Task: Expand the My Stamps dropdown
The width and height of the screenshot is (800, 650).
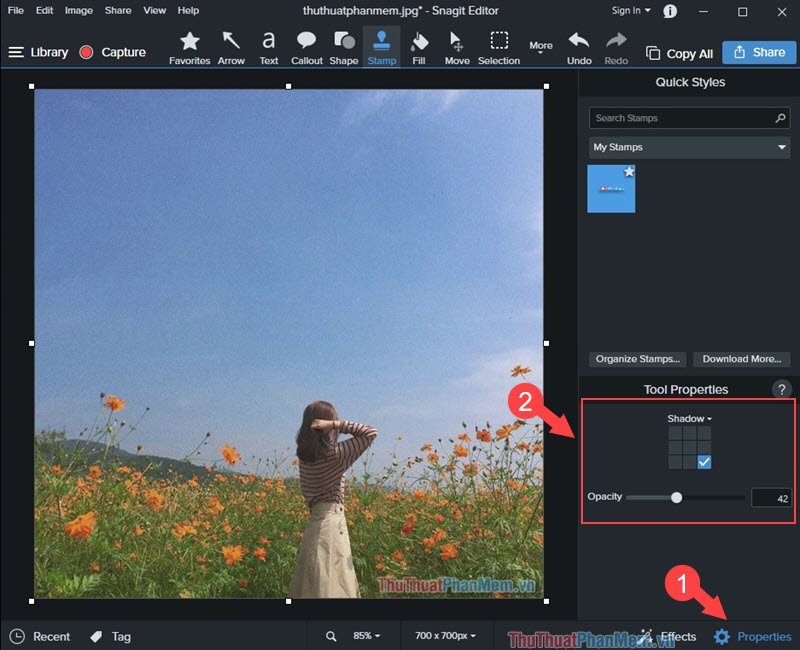Action: click(689, 146)
